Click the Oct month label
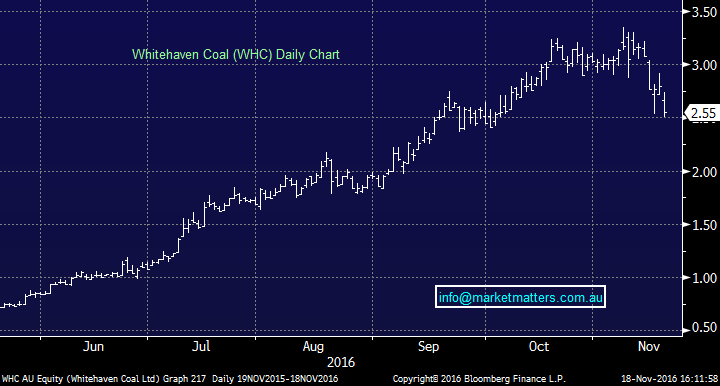The height and width of the screenshot is (386, 720). [539, 347]
